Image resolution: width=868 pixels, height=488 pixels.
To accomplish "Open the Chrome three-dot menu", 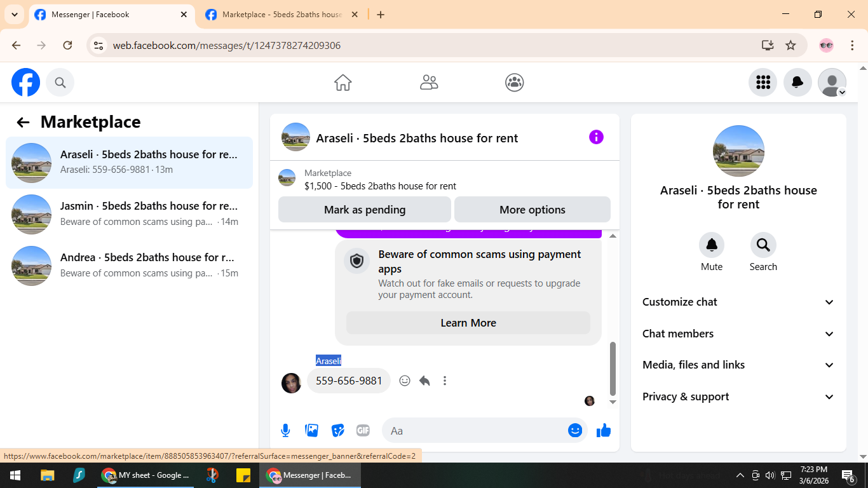I will (853, 45).
